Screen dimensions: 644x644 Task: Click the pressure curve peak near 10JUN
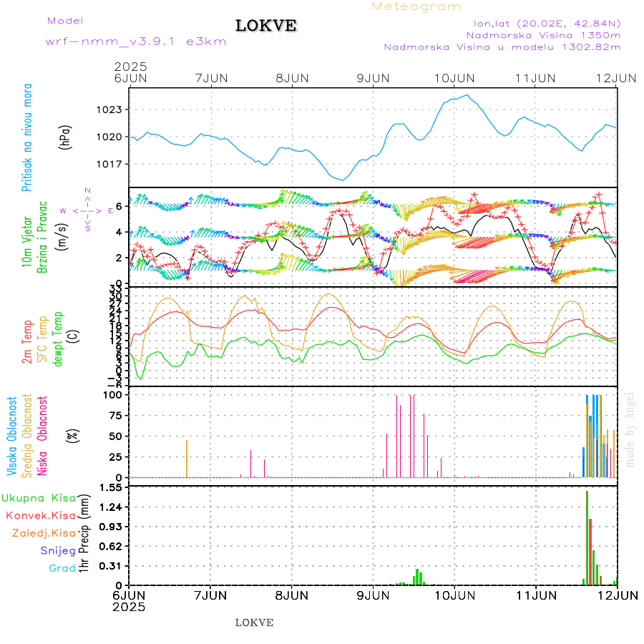tap(468, 95)
